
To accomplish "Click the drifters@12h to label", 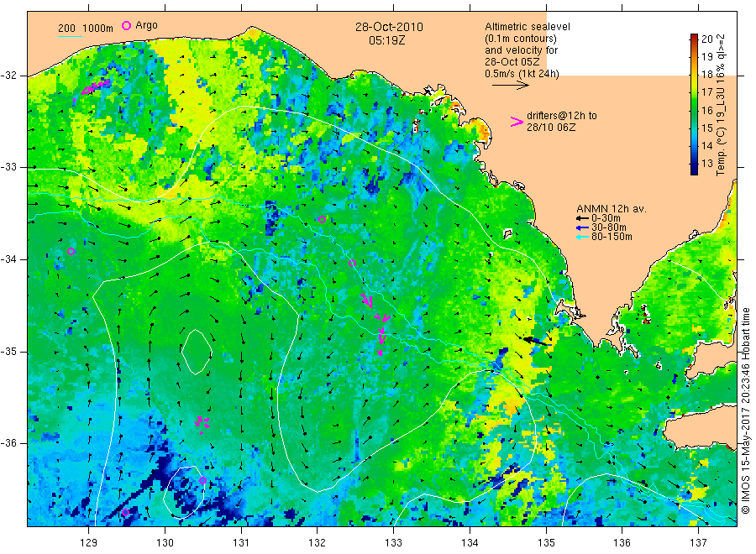I will [562, 116].
